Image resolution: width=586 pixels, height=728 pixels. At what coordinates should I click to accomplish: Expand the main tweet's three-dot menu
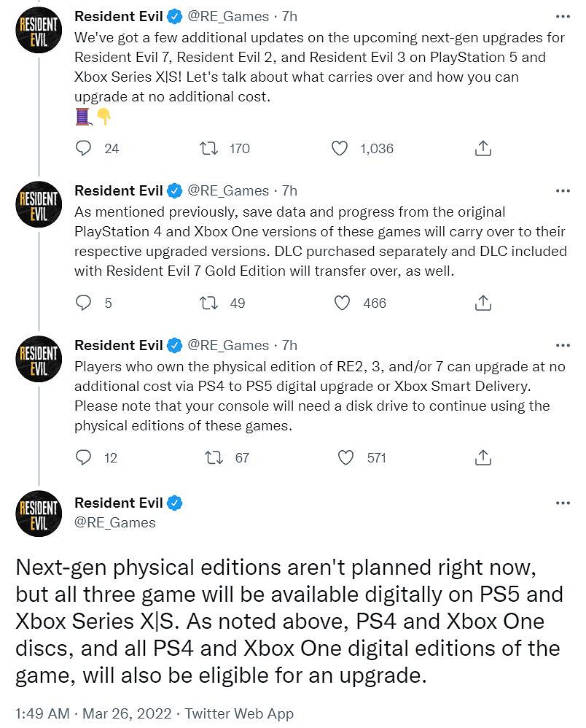[563, 503]
